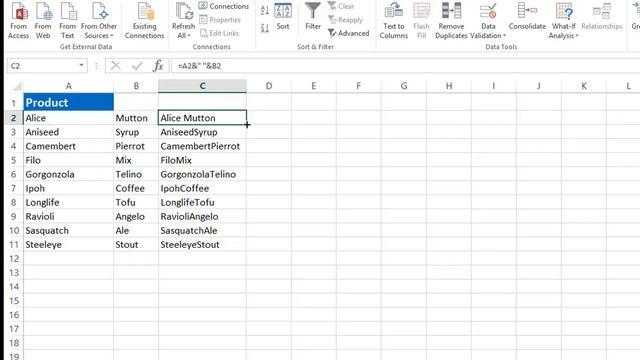This screenshot has width=640, height=360.
Task: Select row 1 header
Action: [13, 103]
